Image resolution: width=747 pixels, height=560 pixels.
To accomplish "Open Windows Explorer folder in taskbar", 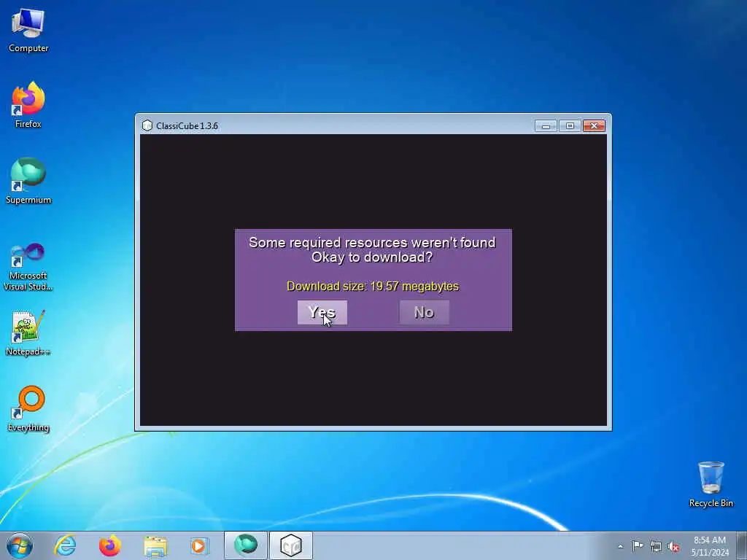I will (x=155, y=546).
